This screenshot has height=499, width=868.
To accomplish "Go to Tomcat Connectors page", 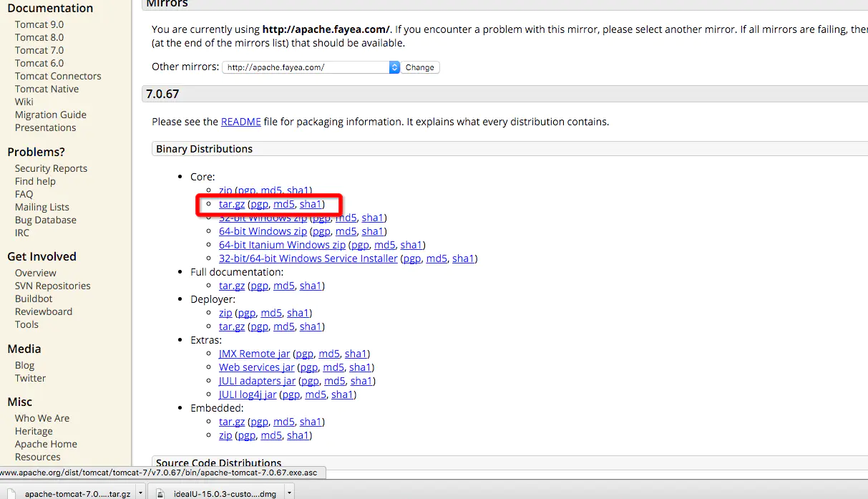I will tap(58, 76).
